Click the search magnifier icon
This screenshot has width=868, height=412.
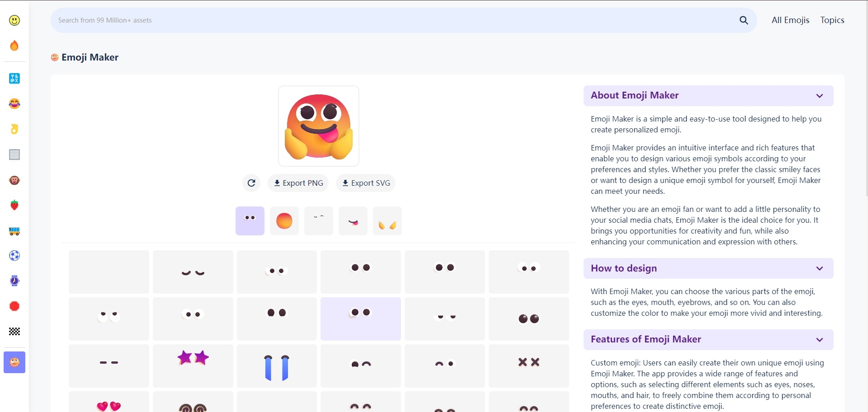[x=744, y=20]
